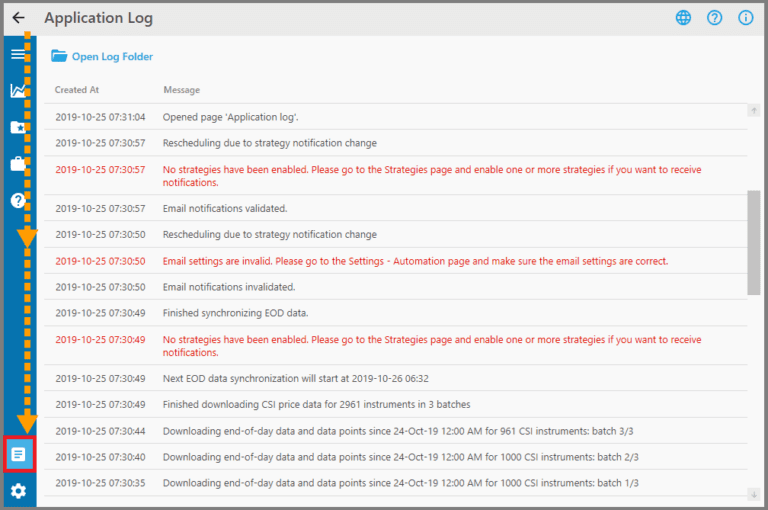The height and width of the screenshot is (510, 768).
Task: Select timestamp 2019-10-25 07:30:35
Action: pyautogui.click(x=100, y=483)
